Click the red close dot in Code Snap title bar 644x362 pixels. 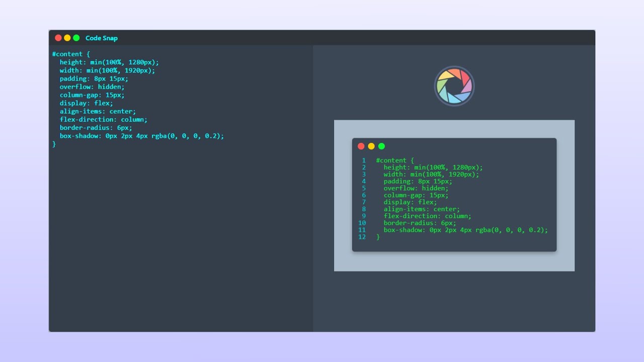58,38
